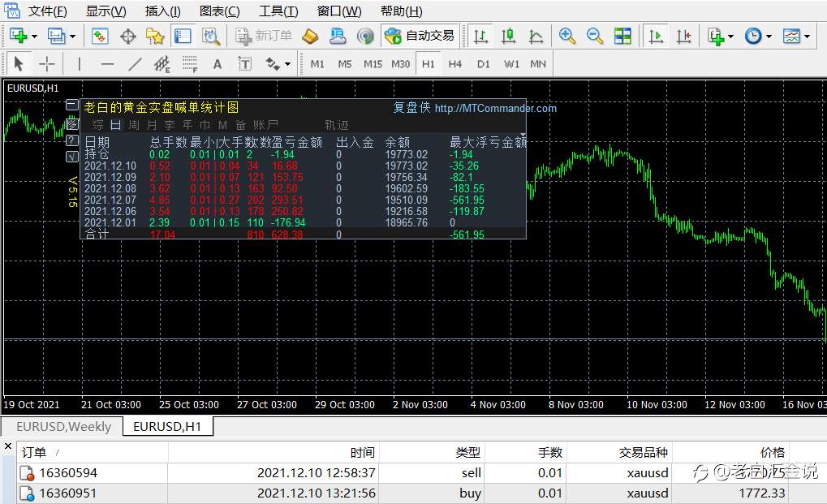Viewport: 827px width, 504px height.
Task: Expand the new chart dropdown arrow
Action: pos(34,37)
